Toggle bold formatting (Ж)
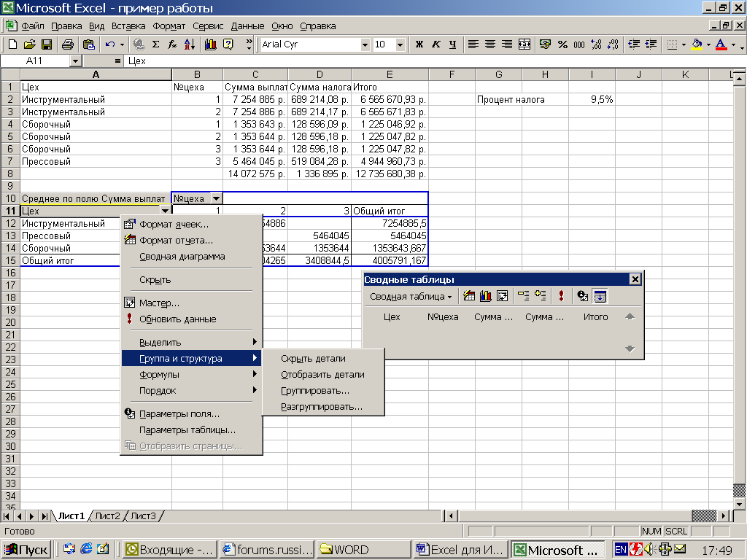 419,44
